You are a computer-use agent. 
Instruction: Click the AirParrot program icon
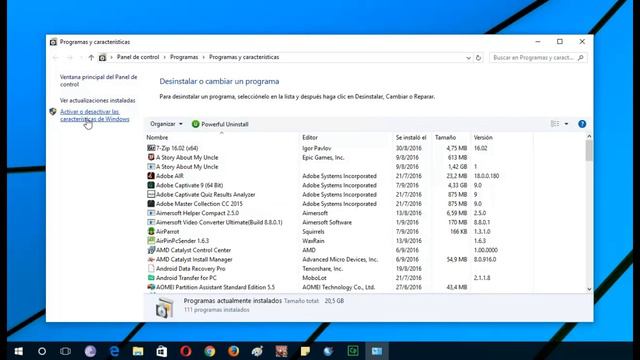151,231
